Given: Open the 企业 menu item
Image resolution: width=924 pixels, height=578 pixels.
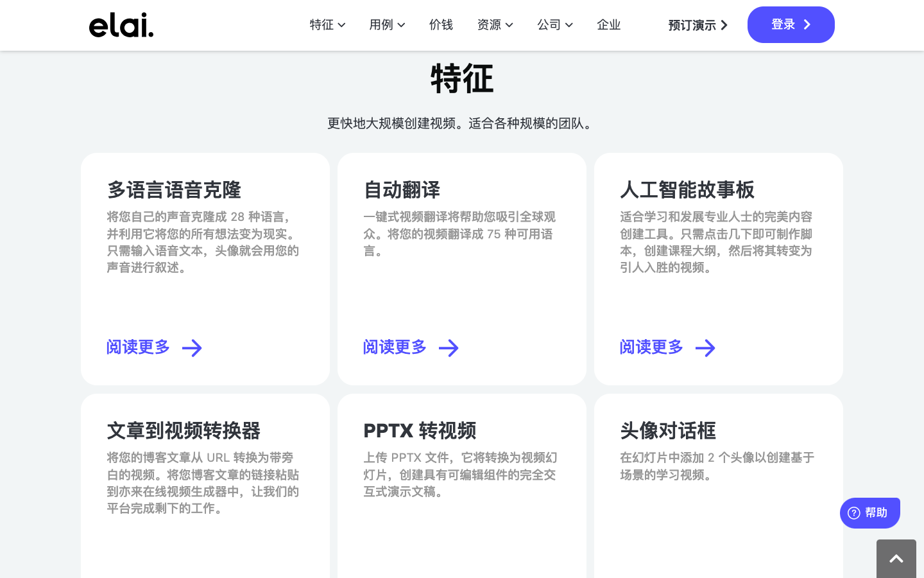Looking at the screenshot, I should pyautogui.click(x=608, y=25).
